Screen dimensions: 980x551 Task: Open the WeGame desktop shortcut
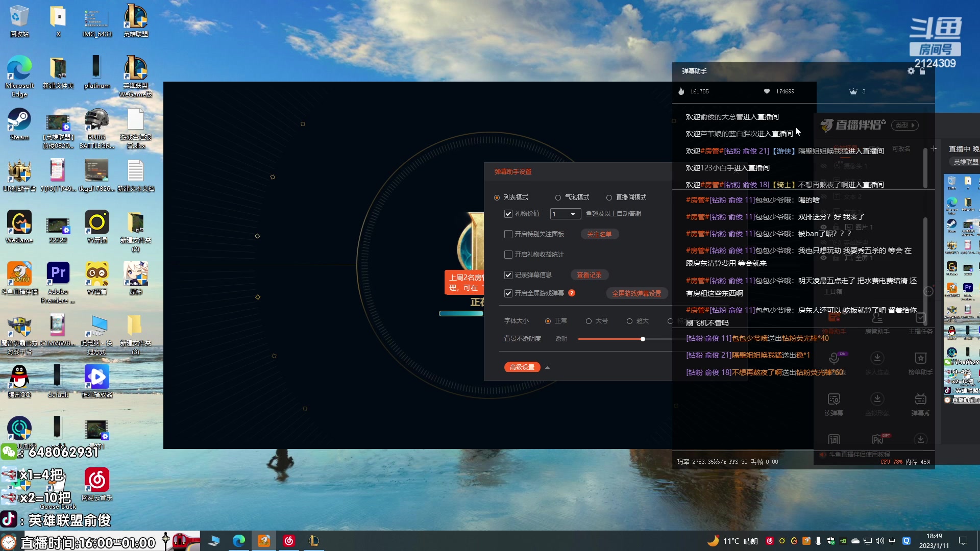(19, 227)
